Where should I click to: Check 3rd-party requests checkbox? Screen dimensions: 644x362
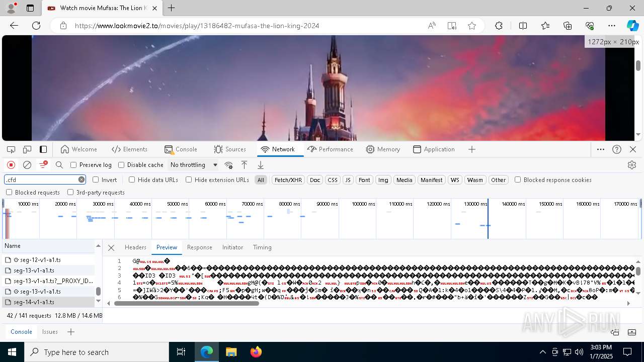click(70, 192)
